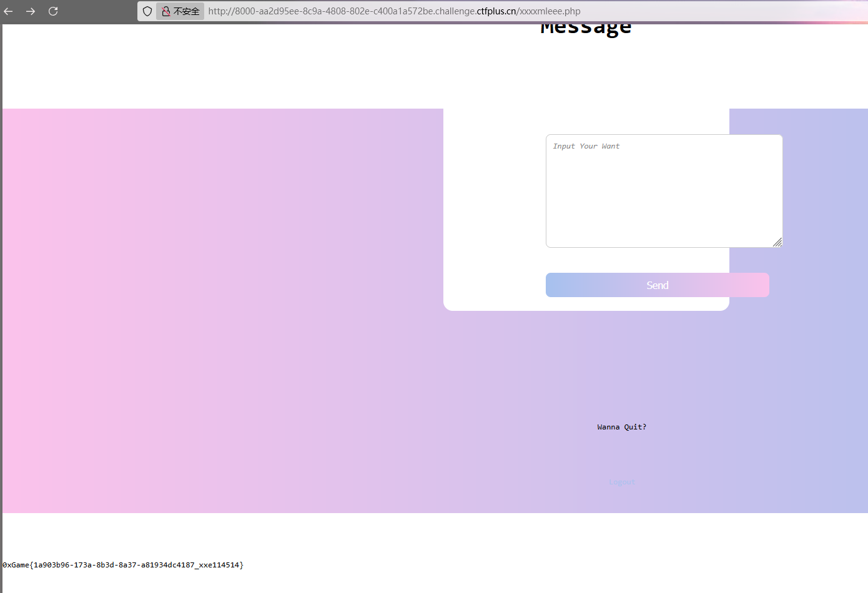Open the shield tracking protection icon
Image resolution: width=868 pixels, height=593 pixels.
pyautogui.click(x=147, y=11)
